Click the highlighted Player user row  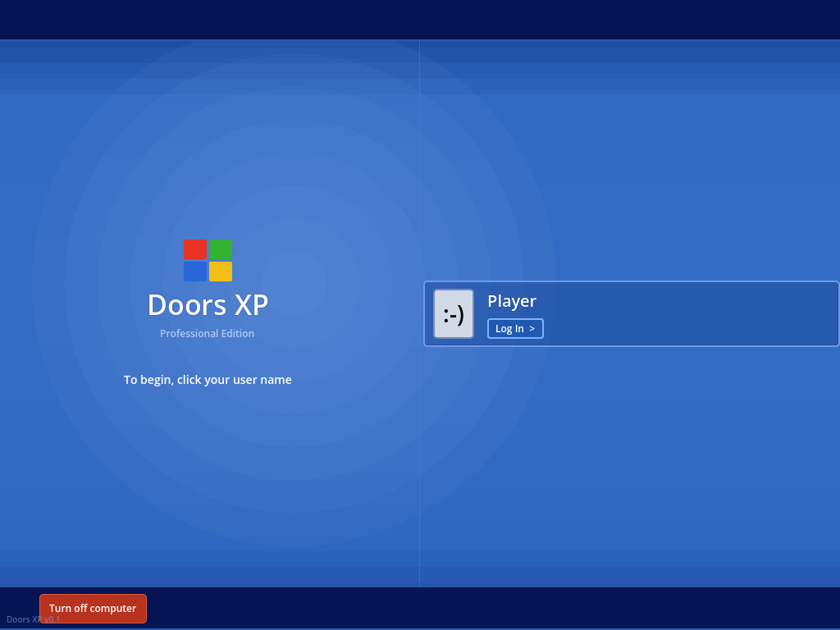click(630, 313)
